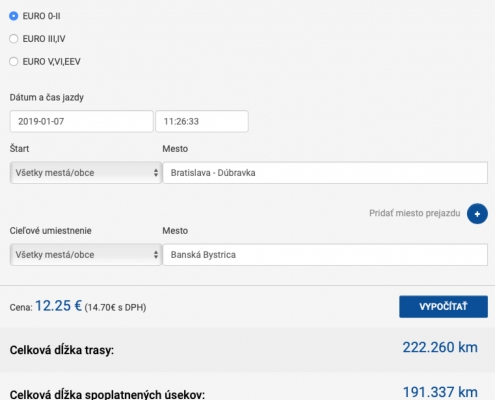Select the EURO 0-II emission class
The height and width of the screenshot is (400, 495).
coord(14,16)
